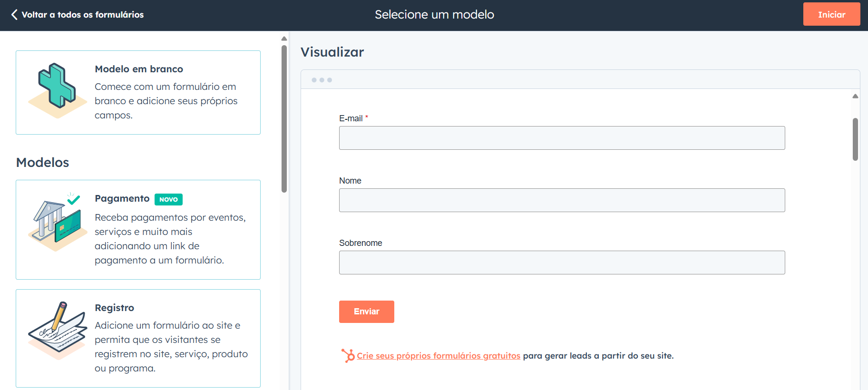Image resolution: width=868 pixels, height=390 pixels.
Task: Select the Modelo em branco template title
Action: click(x=139, y=69)
